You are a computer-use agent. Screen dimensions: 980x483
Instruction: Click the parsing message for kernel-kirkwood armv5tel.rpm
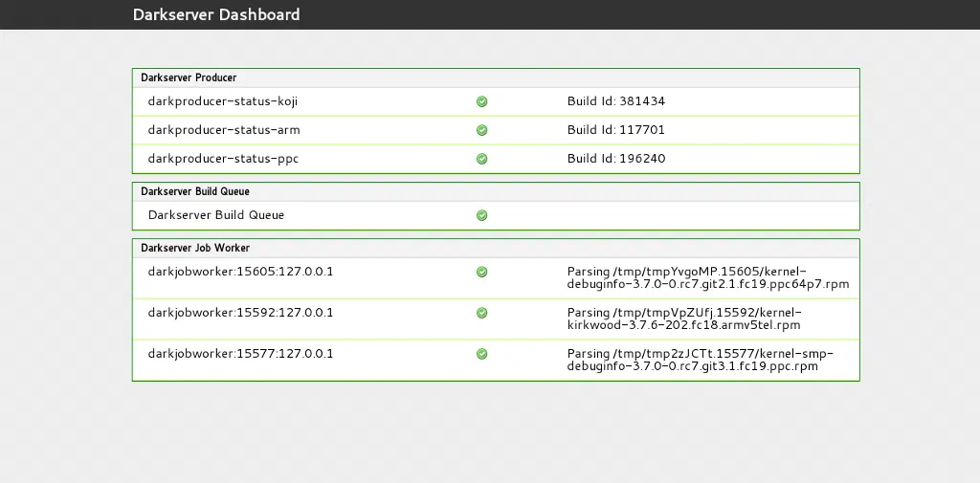pyautogui.click(x=684, y=318)
